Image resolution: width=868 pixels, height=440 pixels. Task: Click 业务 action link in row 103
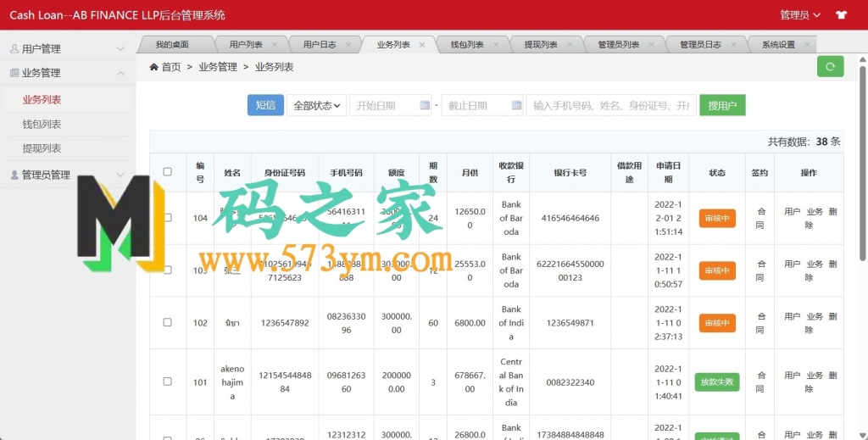pos(815,264)
